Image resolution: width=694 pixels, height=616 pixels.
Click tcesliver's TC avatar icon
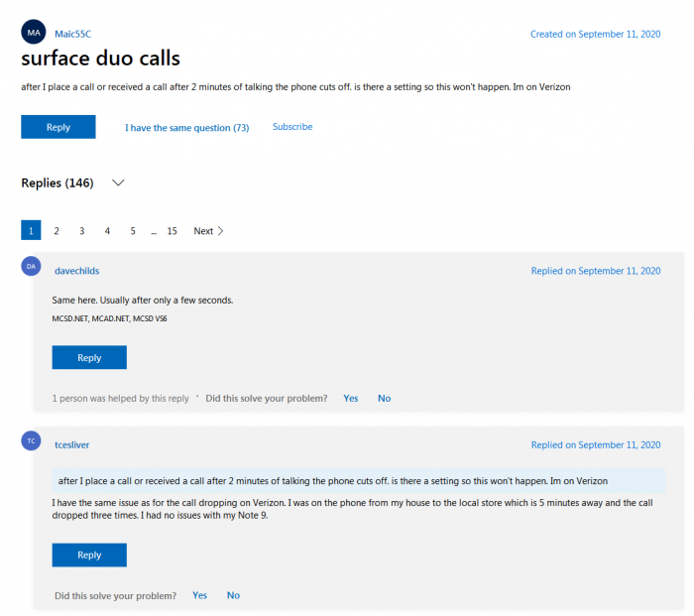tap(32, 441)
